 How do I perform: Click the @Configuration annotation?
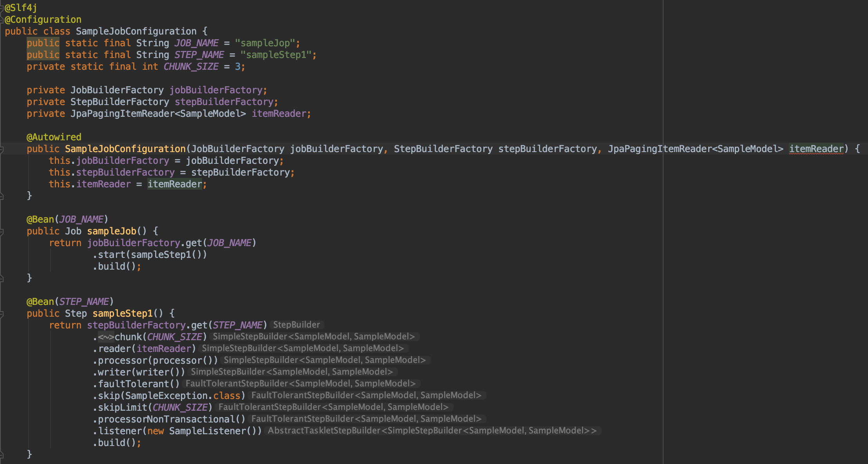pyautogui.click(x=43, y=20)
